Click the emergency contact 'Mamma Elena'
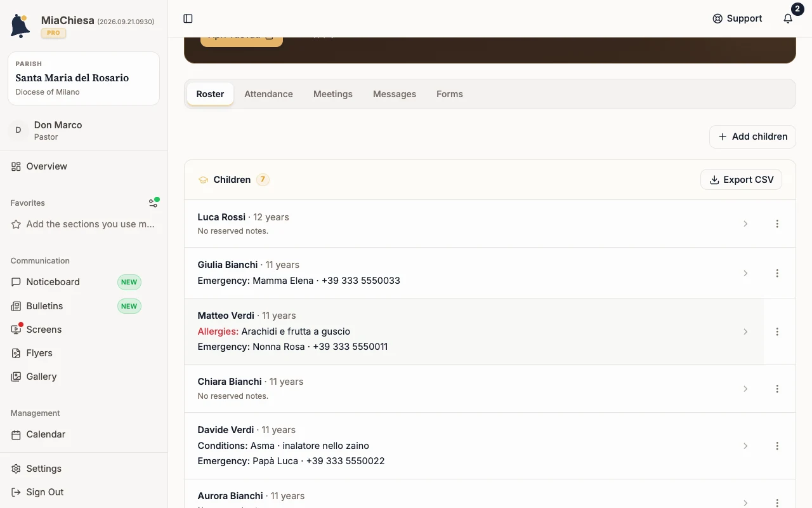The width and height of the screenshot is (812, 508). coord(283,281)
